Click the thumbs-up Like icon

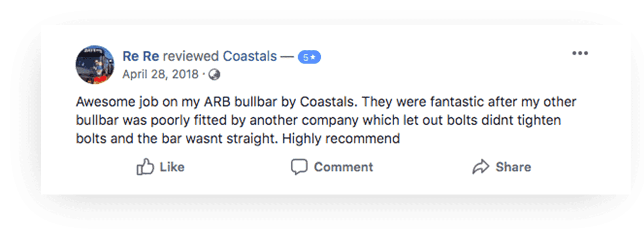pos(145,167)
